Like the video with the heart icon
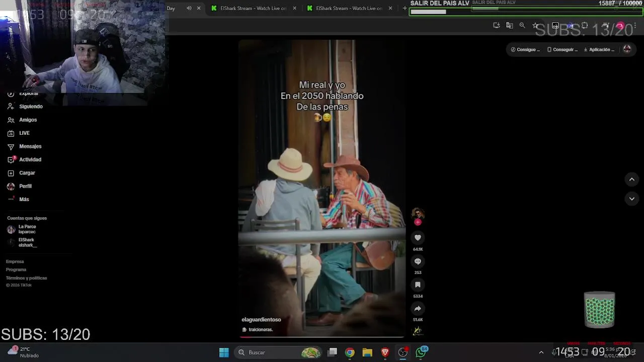The image size is (644, 362). point(418,238)
